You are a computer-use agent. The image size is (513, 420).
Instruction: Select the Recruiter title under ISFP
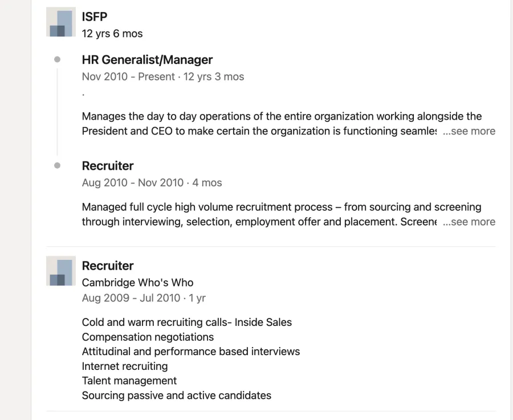pyautogui.click(x=108, y=166)
